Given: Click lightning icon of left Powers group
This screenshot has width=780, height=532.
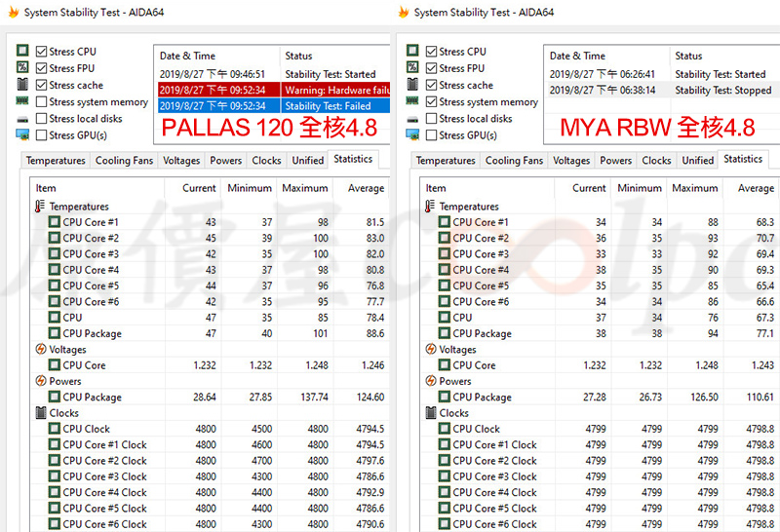Looking at the screenshot, I should click(41, 381).
